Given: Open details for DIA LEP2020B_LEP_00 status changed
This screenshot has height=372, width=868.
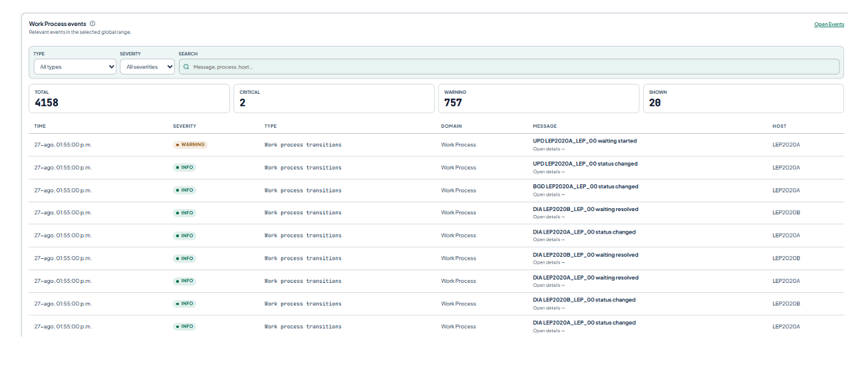Looking at the screenshot, I should click(x=549, y=308).
